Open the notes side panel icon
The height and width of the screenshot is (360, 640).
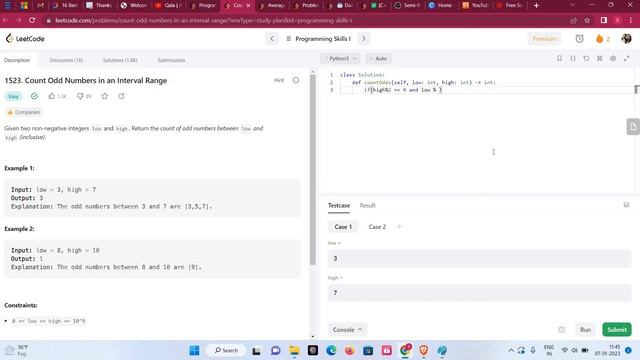click(x=633, y=127)
